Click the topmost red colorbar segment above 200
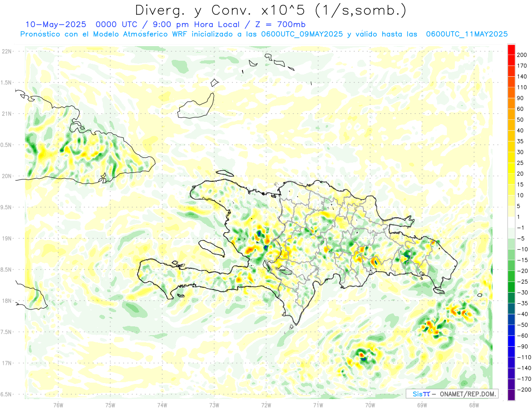 [x=511, y=49]
